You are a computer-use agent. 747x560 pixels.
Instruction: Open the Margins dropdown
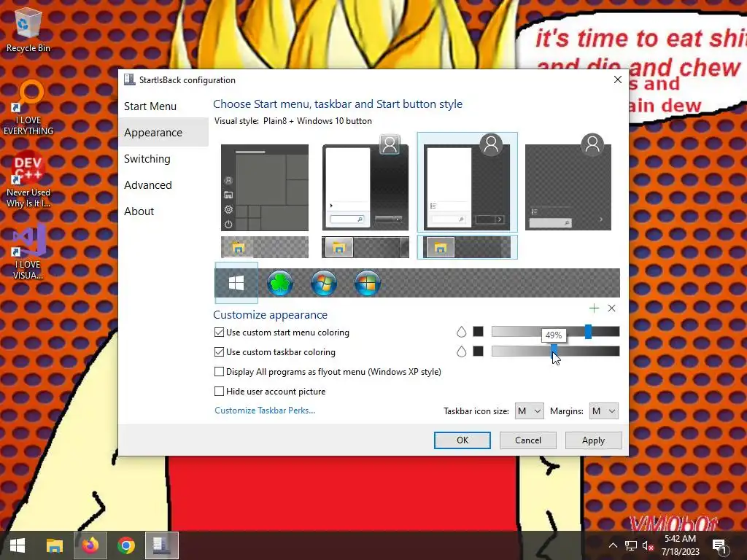[603, 411]
